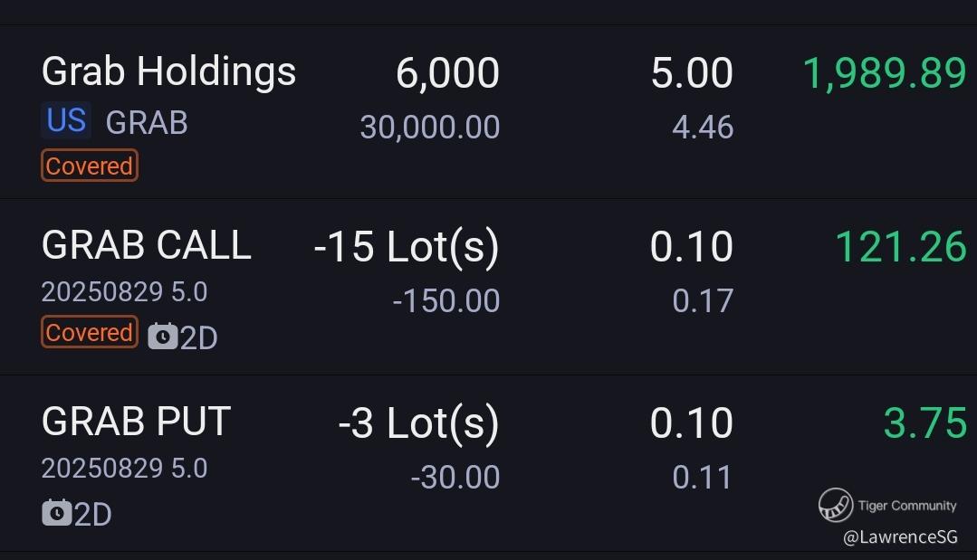Click the Covered tag under Grab Holdings
This screenshot has width=977, height=560.
[90, 166]
